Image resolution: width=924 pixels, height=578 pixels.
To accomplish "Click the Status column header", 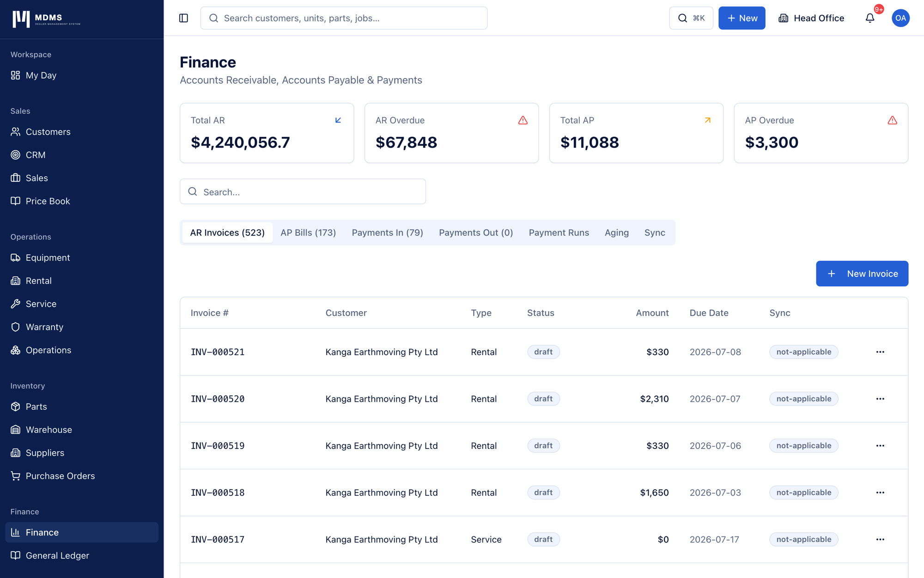I will pos(541,313).
